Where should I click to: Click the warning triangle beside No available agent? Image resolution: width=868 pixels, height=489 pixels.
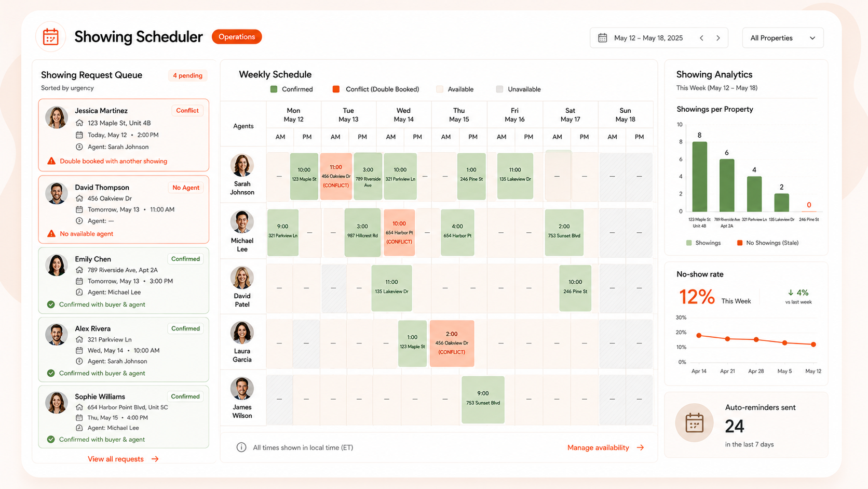coord(51,234)
